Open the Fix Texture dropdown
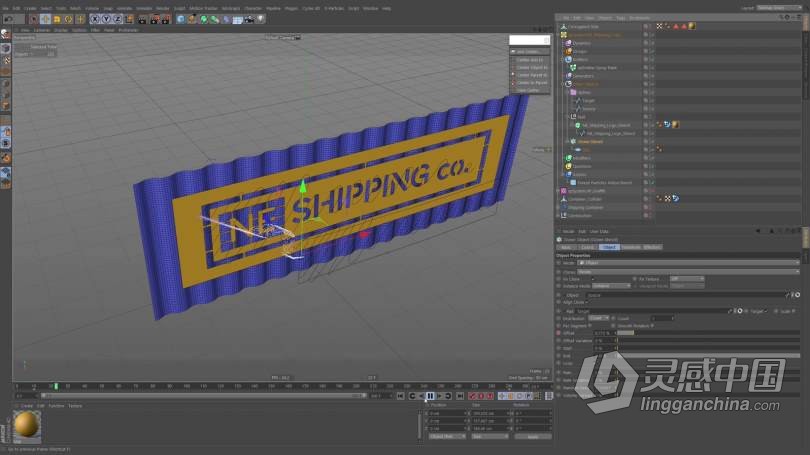 pyautogui.click(x=687, y=279)
